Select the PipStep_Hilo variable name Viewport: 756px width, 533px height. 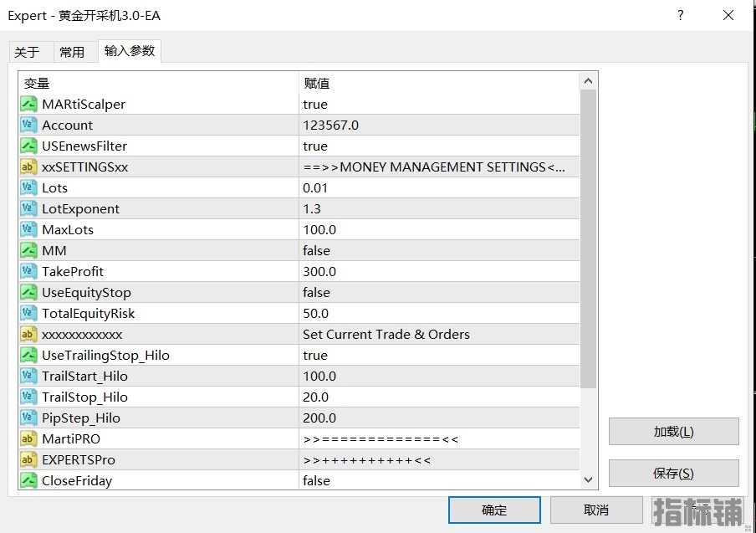(81, 418)
